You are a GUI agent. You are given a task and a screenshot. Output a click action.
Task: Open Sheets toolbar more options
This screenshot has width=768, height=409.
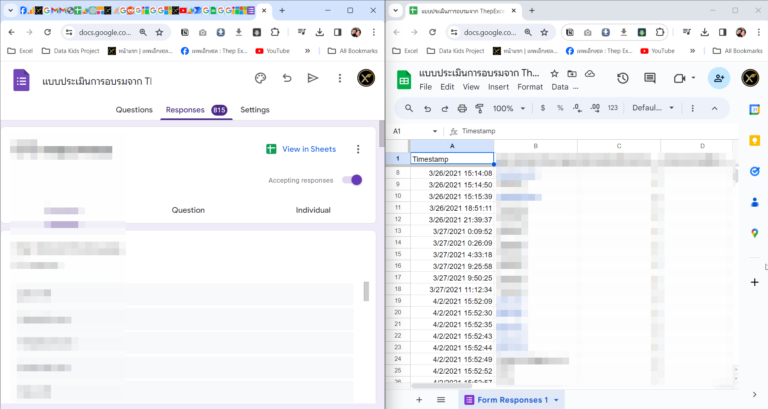tap(693, 108)
